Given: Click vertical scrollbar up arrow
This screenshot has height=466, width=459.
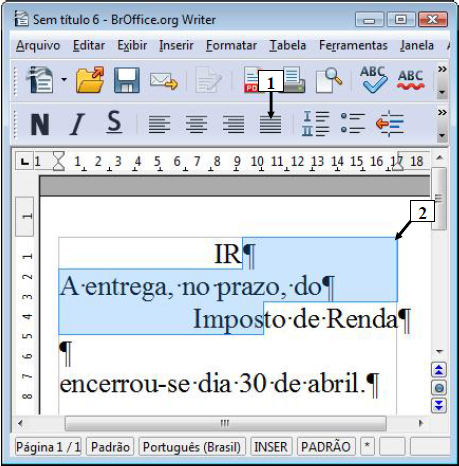Looking at the screenshot, I should tap(439, 158).
